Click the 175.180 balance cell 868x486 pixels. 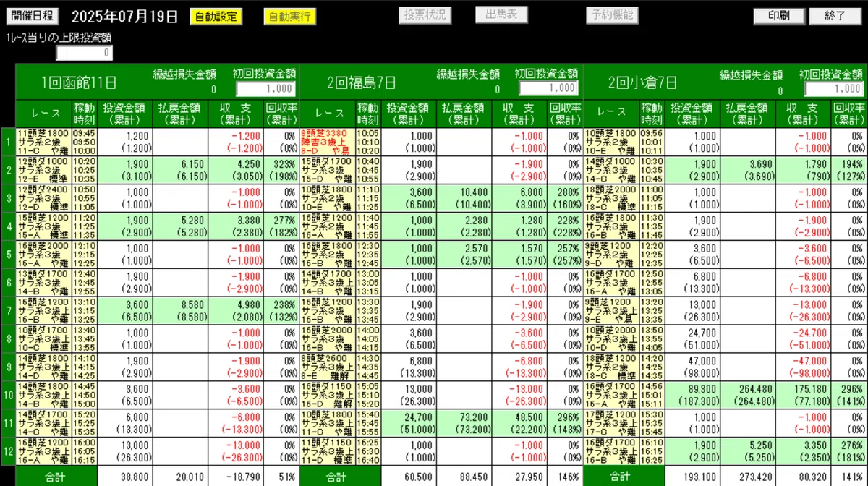coord(804,394)
